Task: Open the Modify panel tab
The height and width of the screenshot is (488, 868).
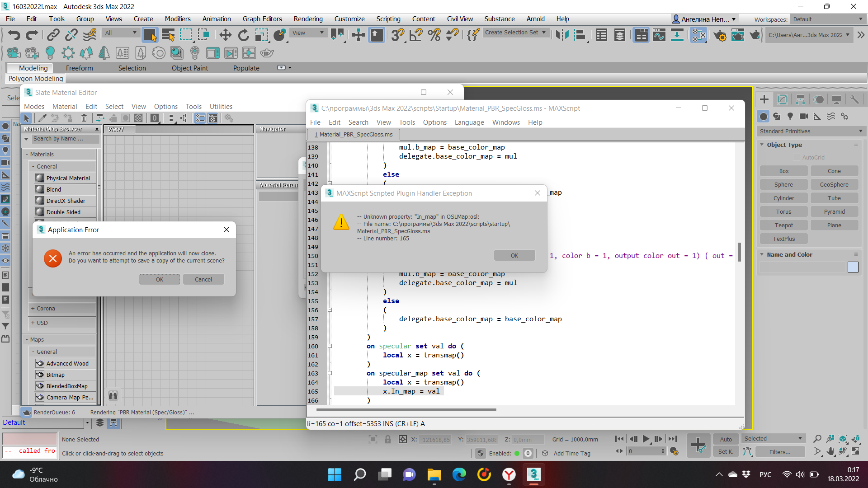Action: (782, 99)
